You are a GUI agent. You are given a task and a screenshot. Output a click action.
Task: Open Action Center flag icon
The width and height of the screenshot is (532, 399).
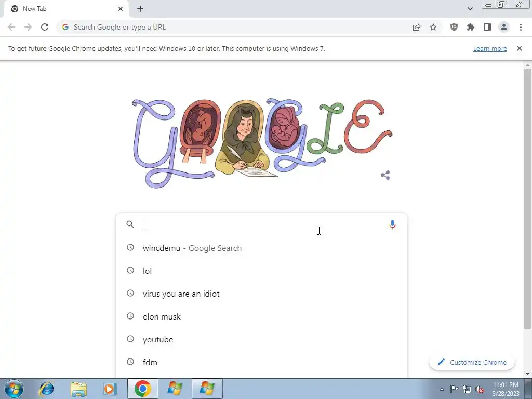454,389
